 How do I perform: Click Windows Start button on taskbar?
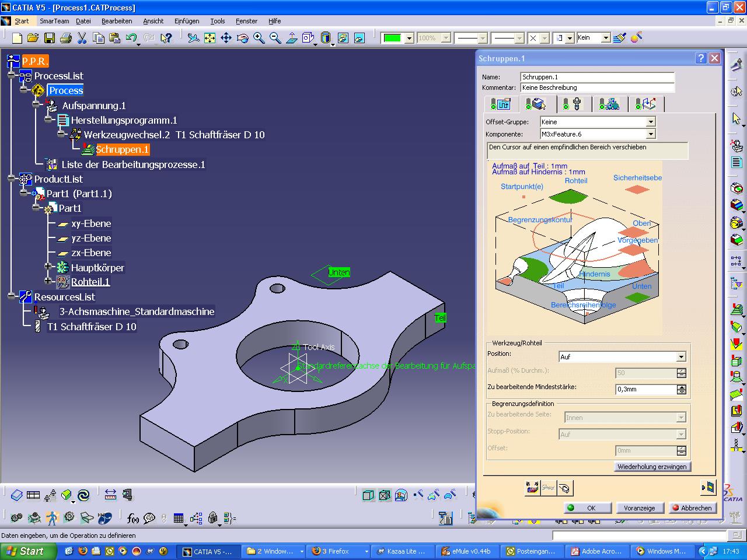(x=29, y=551)
